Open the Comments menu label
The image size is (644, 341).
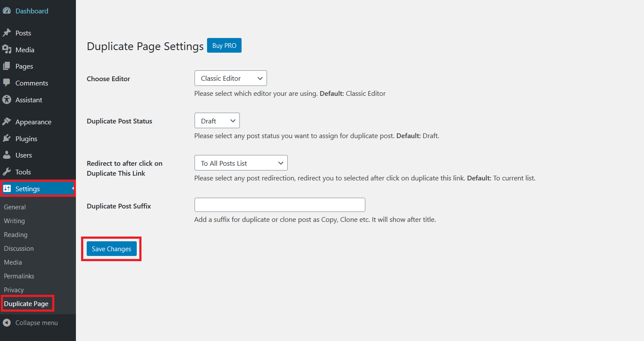pos(32,83)
